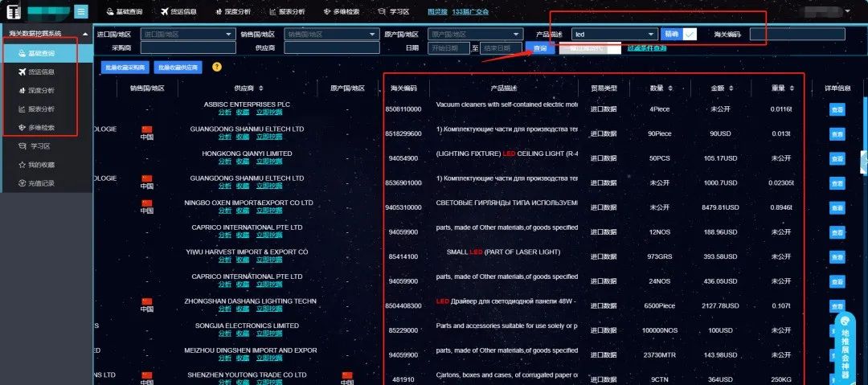View details for the 8518299600 row
This screenshot has width=868, height=385.
point(837,134)
